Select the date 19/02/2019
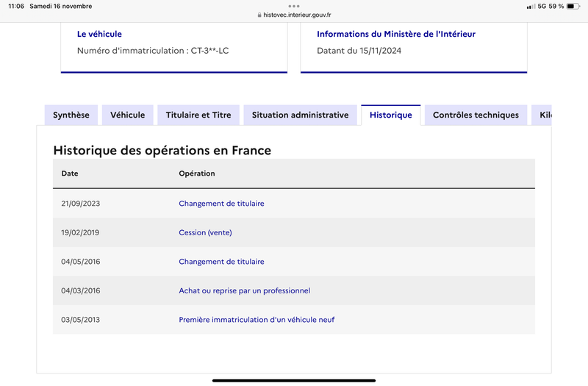The height and width of the screenshot is (386, 588). (80, 232)
